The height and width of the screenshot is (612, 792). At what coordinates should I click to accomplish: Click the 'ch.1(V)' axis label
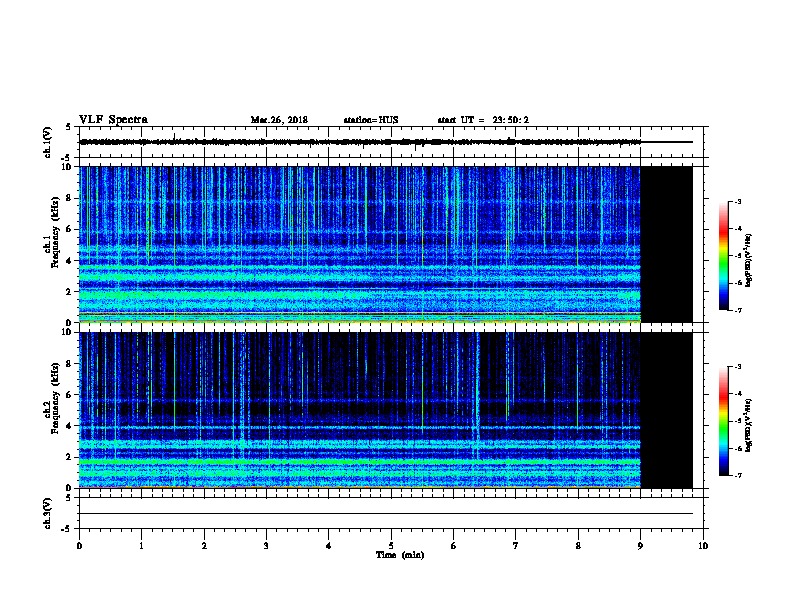click(x=47, y=142)
